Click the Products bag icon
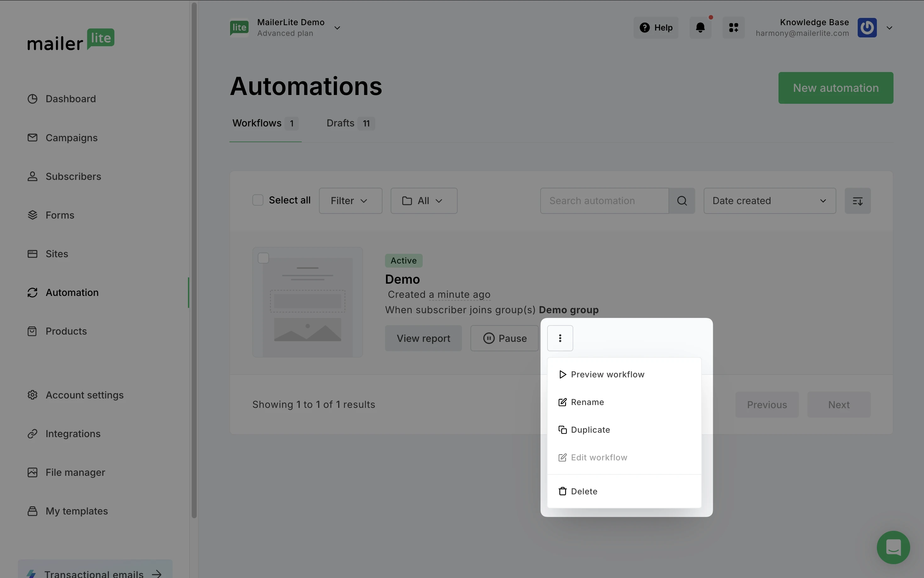The image size is (924, 578). [32, 331]
